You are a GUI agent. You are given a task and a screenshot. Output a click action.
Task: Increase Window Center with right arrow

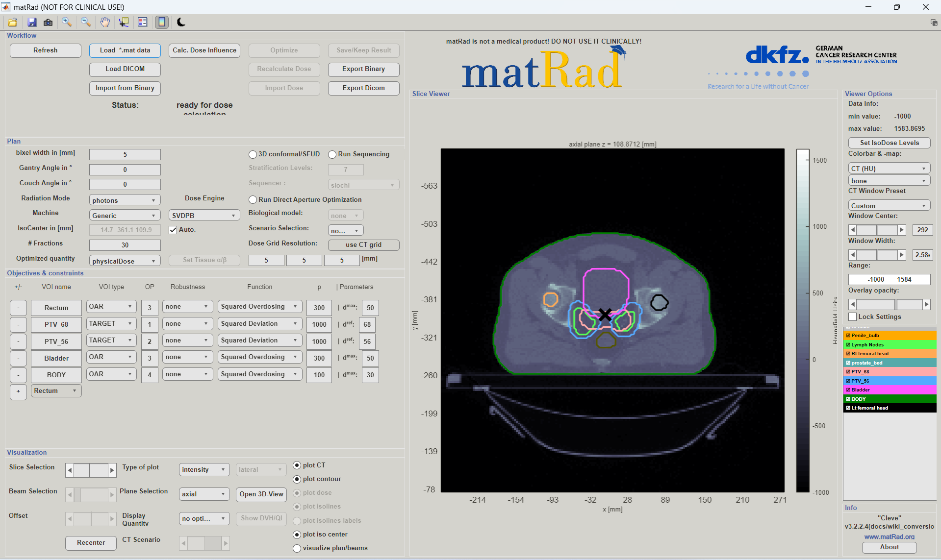(901, 230)
